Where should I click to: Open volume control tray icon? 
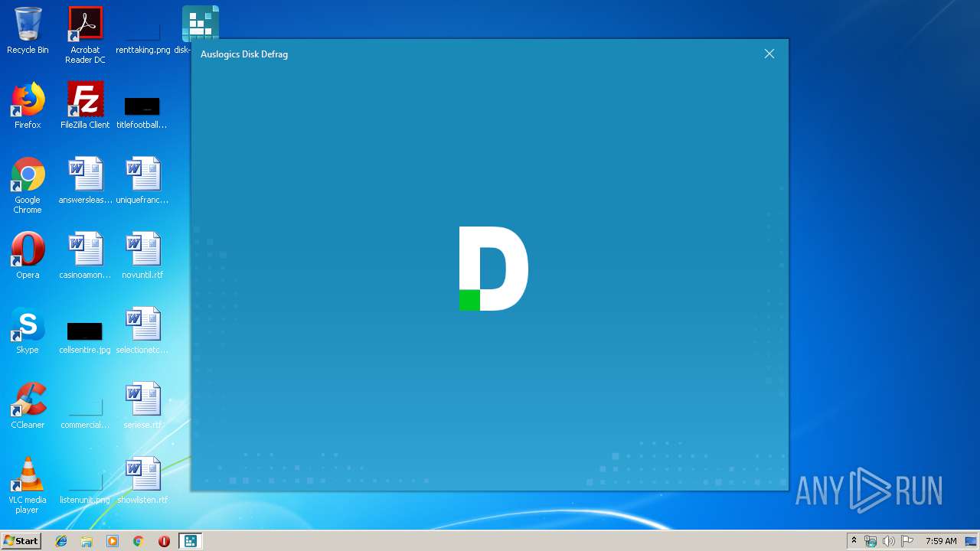pyautogui.click(x=888, y=541)
